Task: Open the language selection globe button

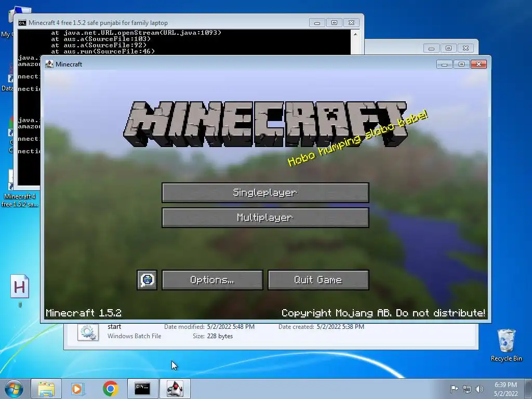Action: pos(147,280)
